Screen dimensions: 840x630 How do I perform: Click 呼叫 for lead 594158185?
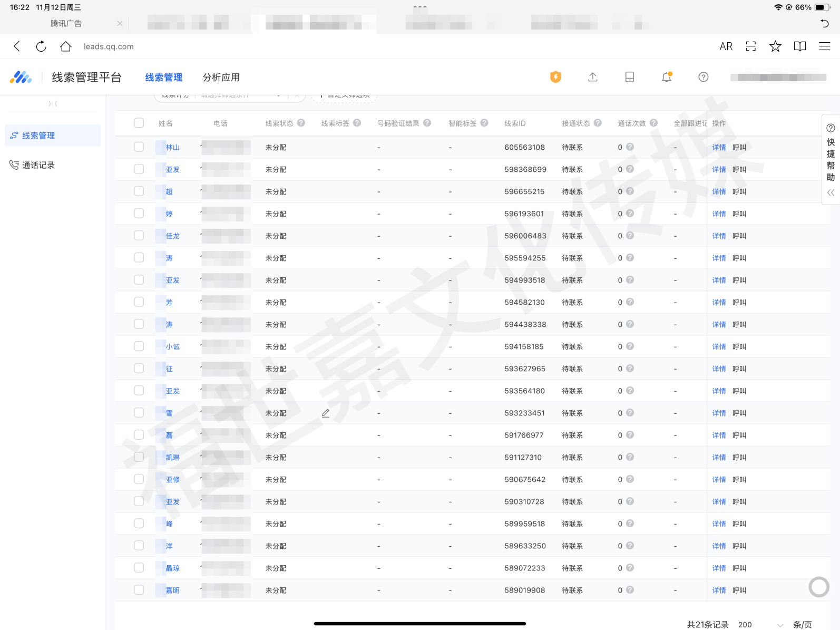(739, 347)
